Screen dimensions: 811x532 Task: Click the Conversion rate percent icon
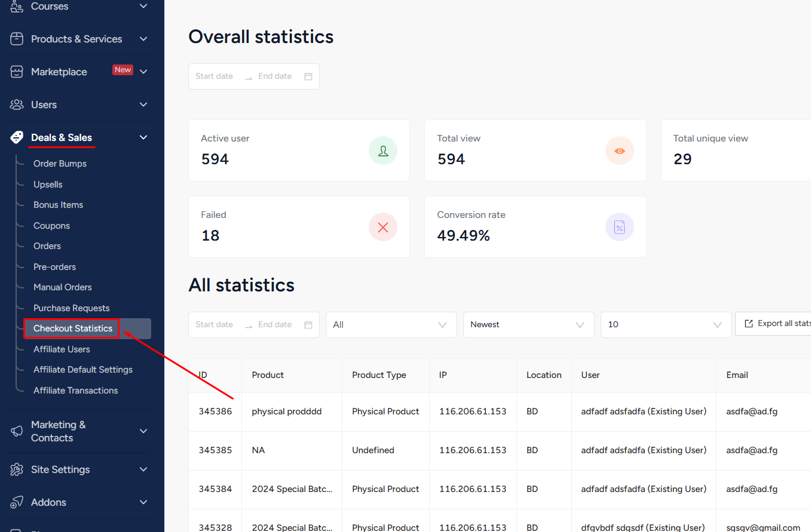coord(620,227)
